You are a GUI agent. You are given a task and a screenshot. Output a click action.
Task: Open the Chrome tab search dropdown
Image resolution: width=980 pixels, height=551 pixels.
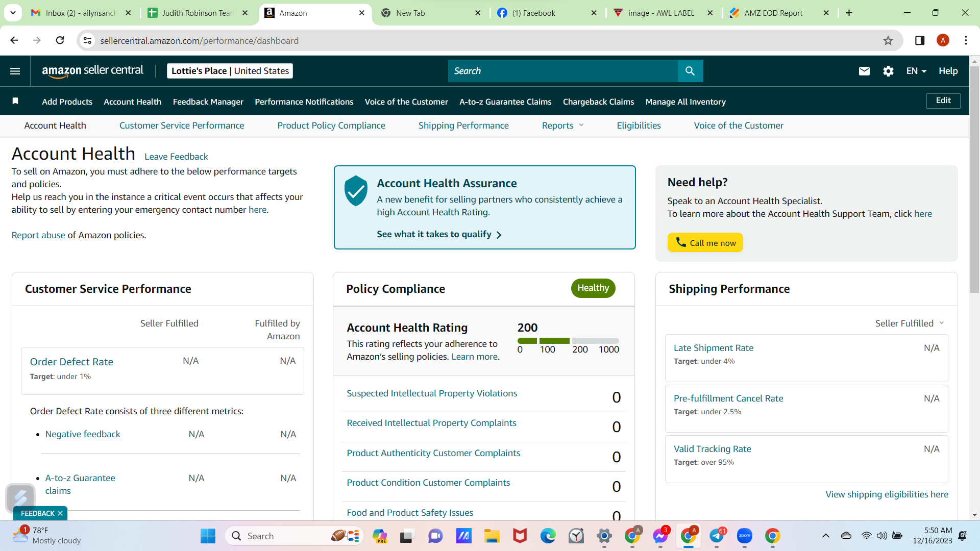(x=13, y=13)
